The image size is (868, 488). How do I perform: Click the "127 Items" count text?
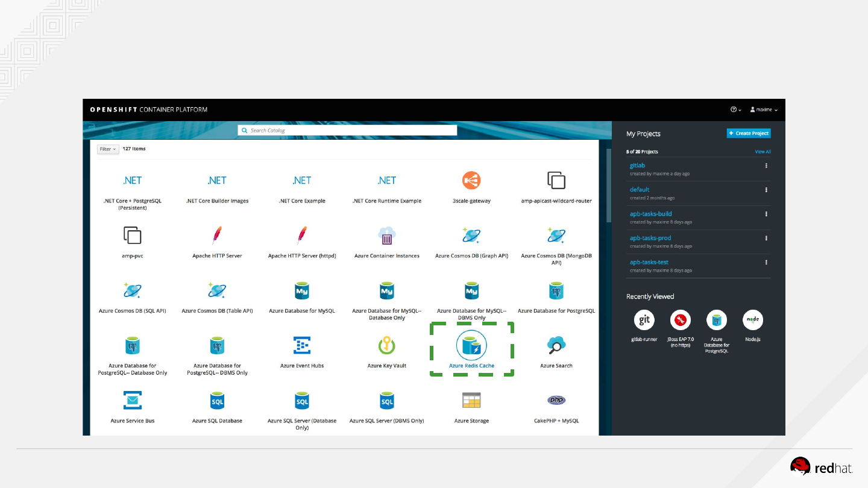coord(134,149)
